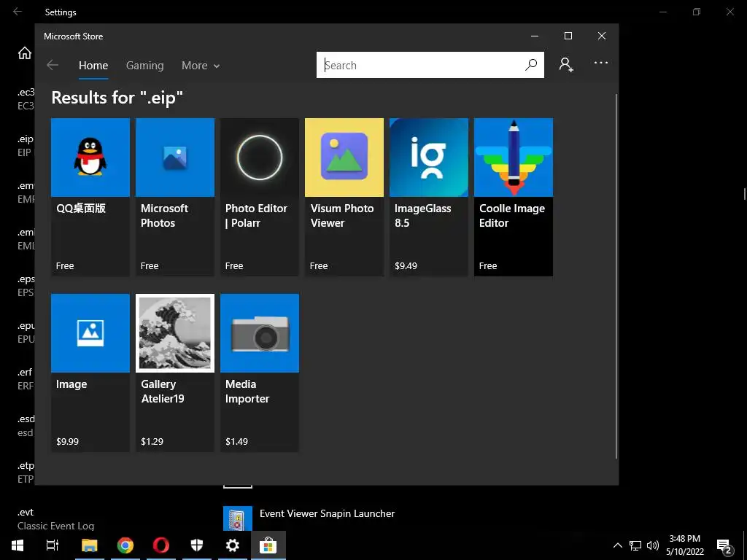This screenshot has height=560, width=747.
Task: Click the $1.29 price of Gallery Atelier19
Action: 152,441
